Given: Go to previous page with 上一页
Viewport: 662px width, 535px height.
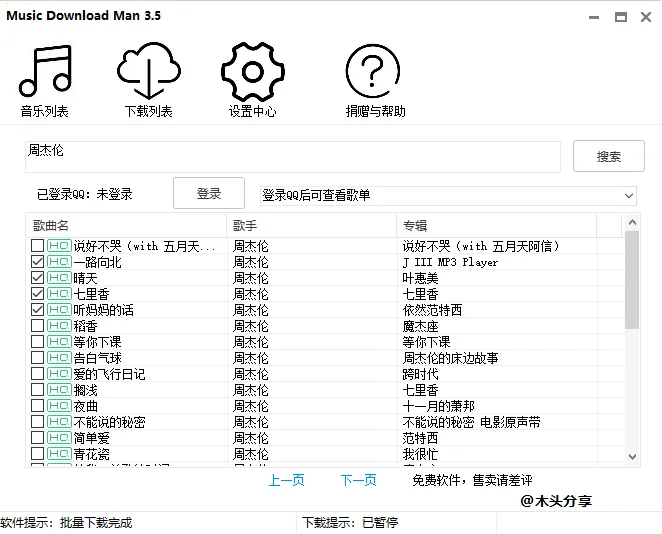Looking at the screenshot, I should coord(286,480).
